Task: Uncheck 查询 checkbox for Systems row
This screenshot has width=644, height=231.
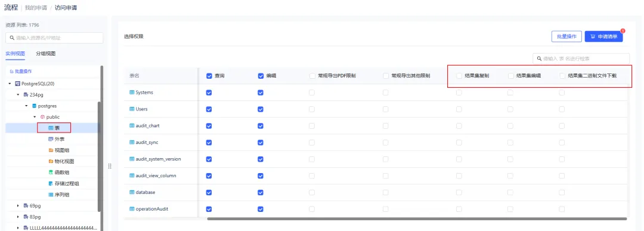Action: click(x=209, y=93)
